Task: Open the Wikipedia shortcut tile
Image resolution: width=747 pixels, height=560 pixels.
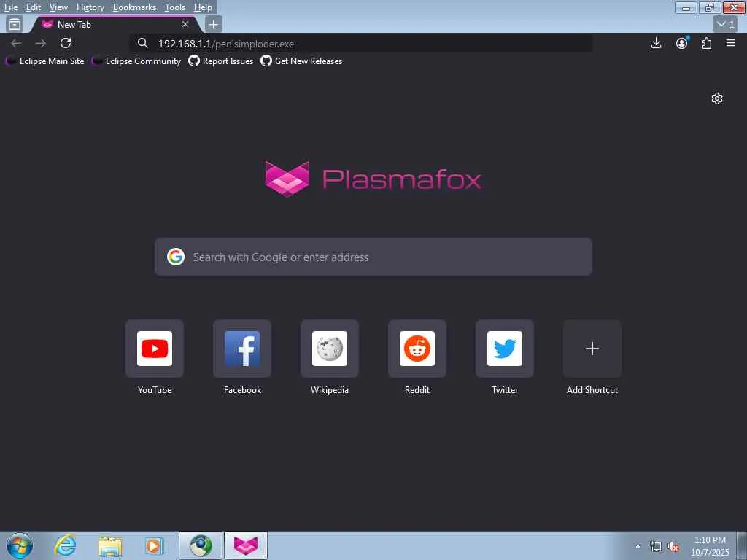Action: tap(330, 349)
